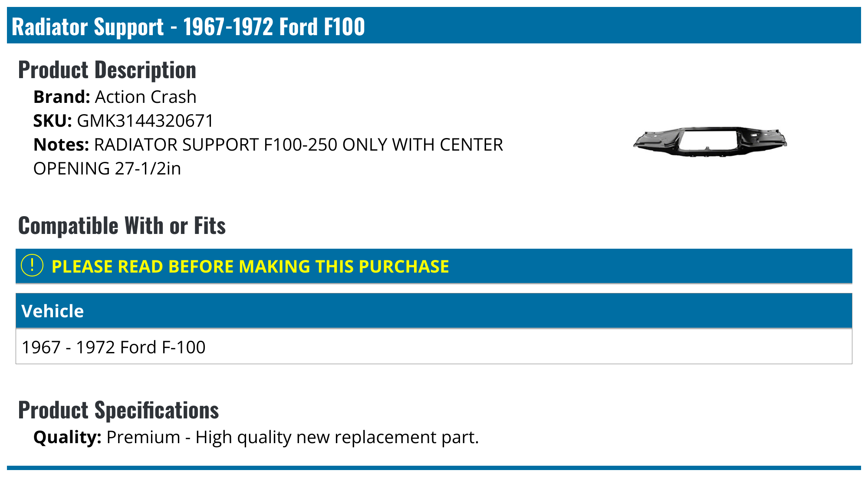Image resolution: width=868 pixels, height=477 pixels.
Task: Click the Radiator Support 1967-1972 Ford F100 title
Action: pyautogui.click(x=188, y=26)
